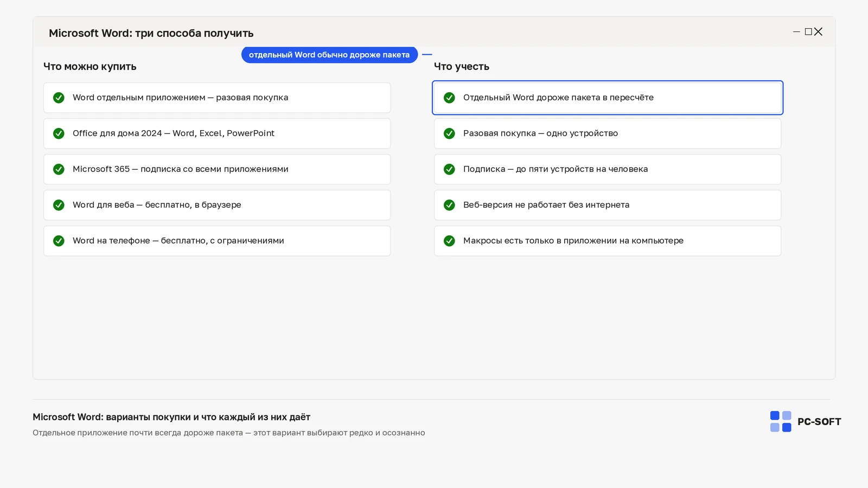The width and height of the screenshot is (868, 488).
Task: Select row text 'Веб-версия не работает без интернета'
Action: pyautogui.click(x=546, y=205)
